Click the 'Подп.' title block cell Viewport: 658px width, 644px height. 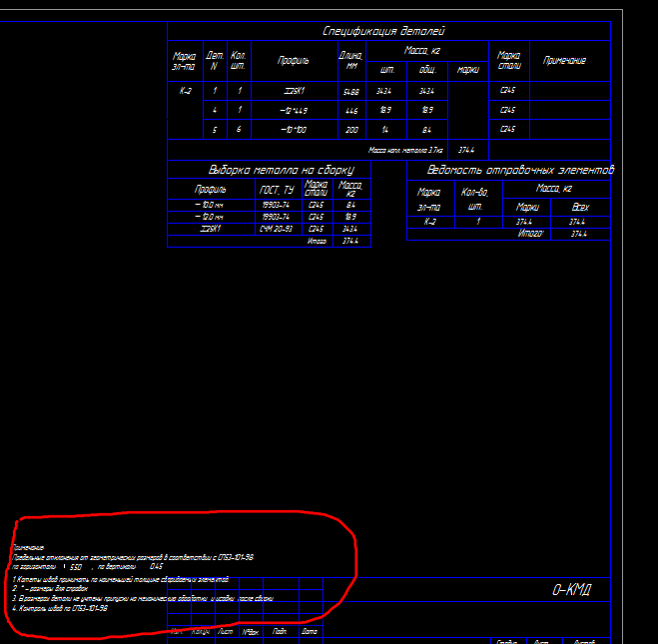click(x=280, y=631)
